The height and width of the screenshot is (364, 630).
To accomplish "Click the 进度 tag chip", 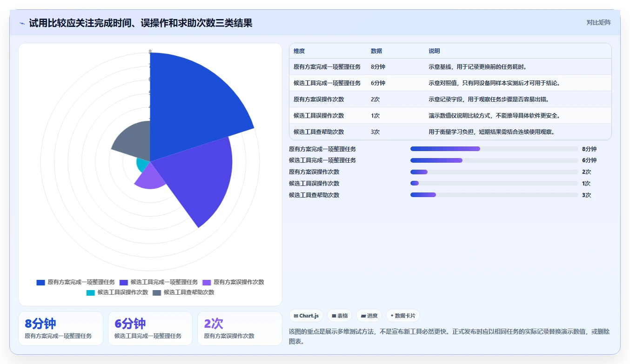I will (x=369, y=316).
